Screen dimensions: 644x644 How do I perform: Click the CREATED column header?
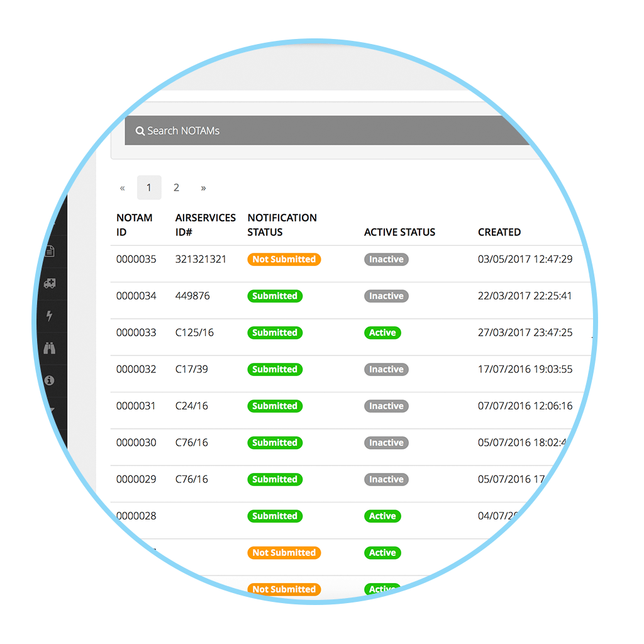click(499, 232)
